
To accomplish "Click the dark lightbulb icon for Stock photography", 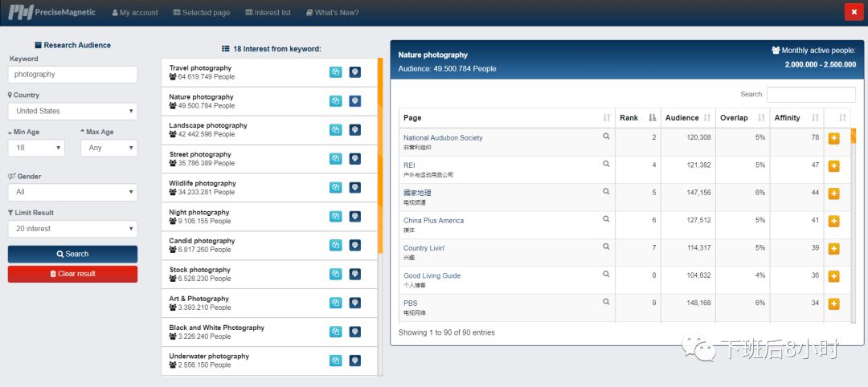I will (x=354, y=274).
